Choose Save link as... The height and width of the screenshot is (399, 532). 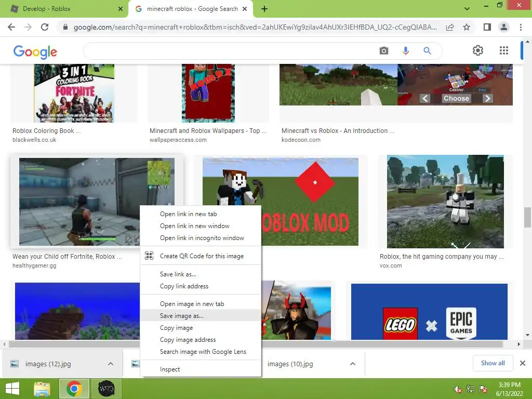[x=201, y=274]
